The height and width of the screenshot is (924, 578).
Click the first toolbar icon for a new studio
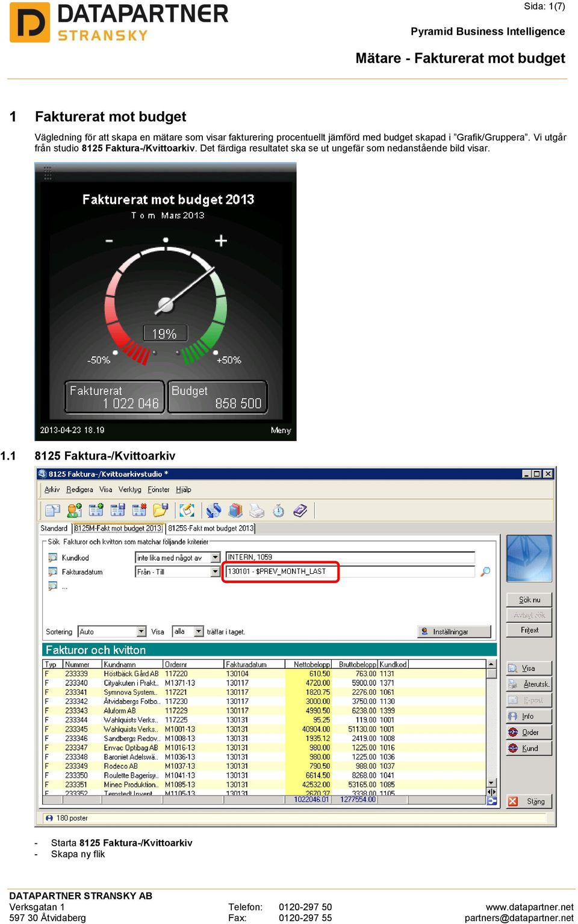pyautogui.click(x=53, y=511)
